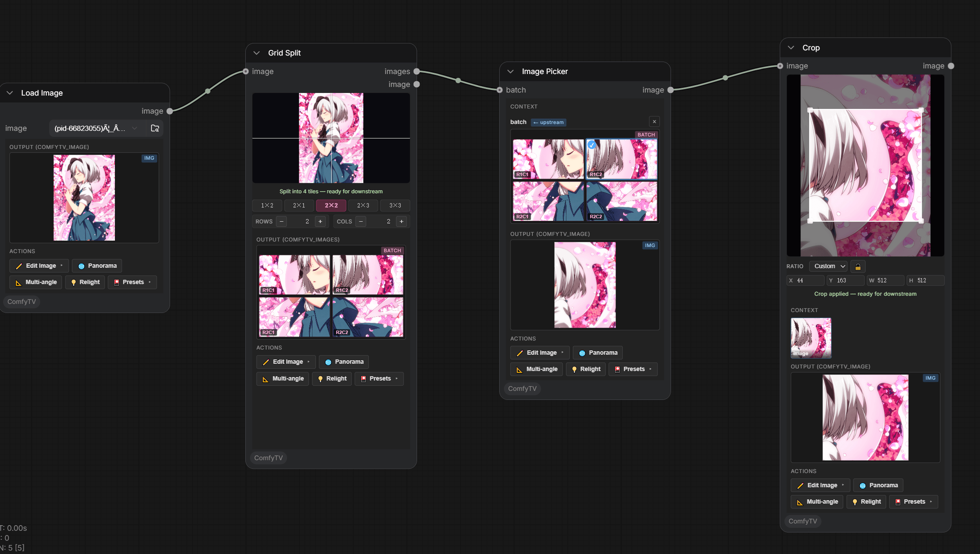Click the W width field in Crop
The height and width of the screenshot is (554, 980).
coord(886,281)
